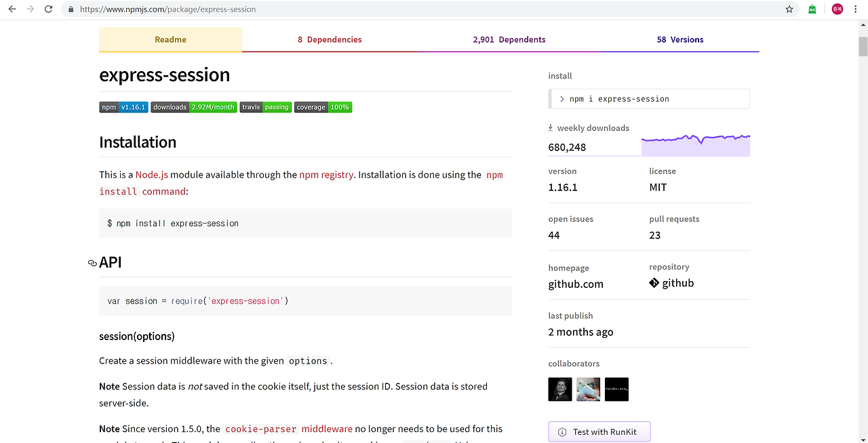Open the green browser extension icon
Viewport: 868px width, 443px height.
(x=812, y=9)
